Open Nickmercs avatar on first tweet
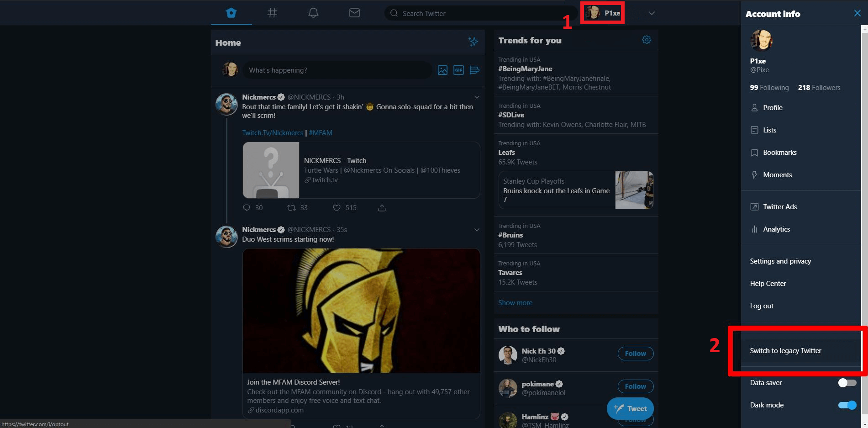 [x=226, y=105]
